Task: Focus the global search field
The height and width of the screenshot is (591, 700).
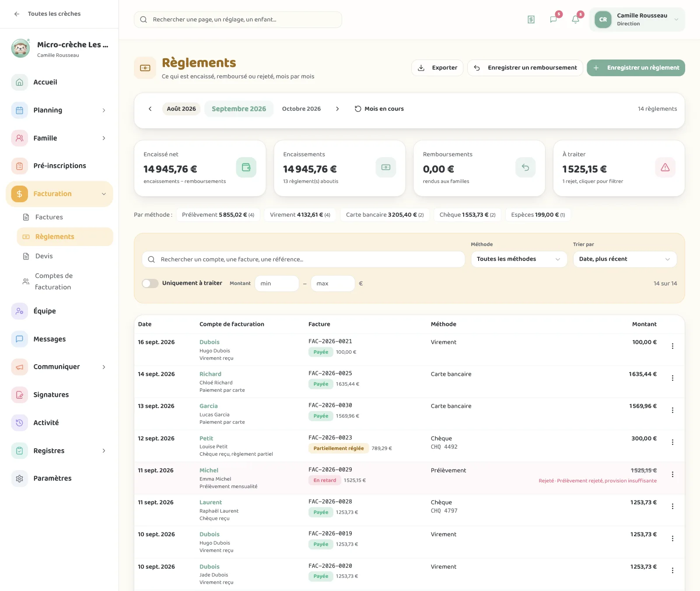Action: pos(238,20)
